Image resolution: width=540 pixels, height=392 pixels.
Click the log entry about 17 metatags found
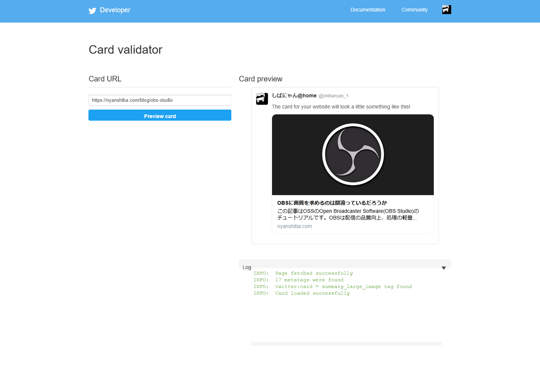click(x=298, y=279)
